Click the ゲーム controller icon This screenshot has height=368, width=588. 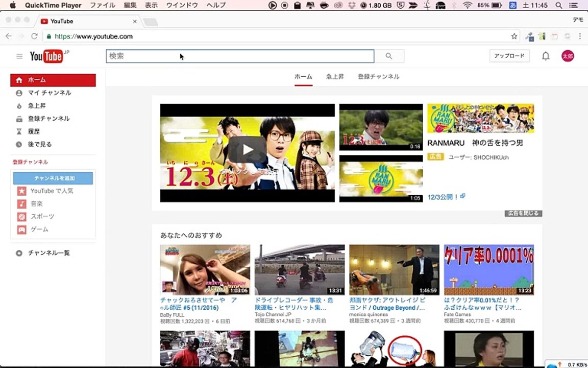[22, 229]
